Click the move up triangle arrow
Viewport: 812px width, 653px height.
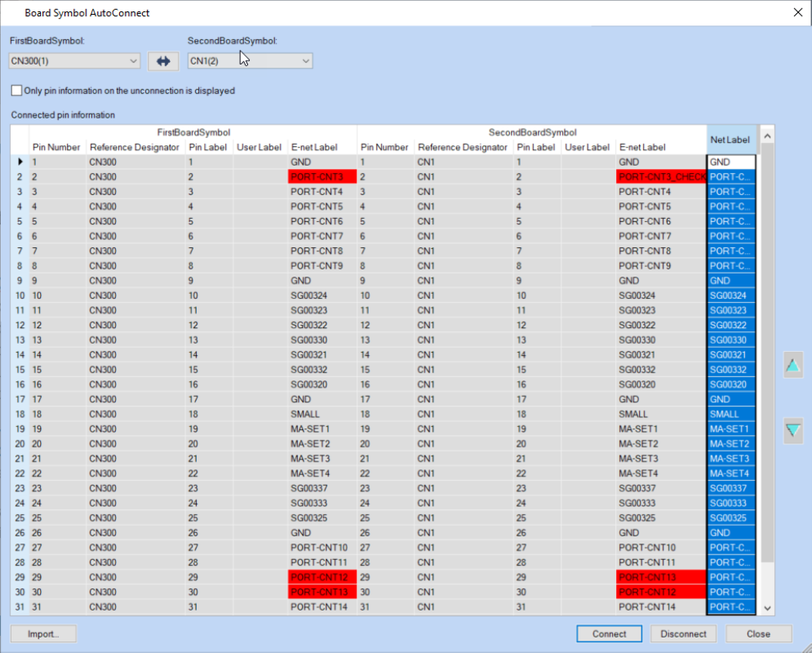792,365
